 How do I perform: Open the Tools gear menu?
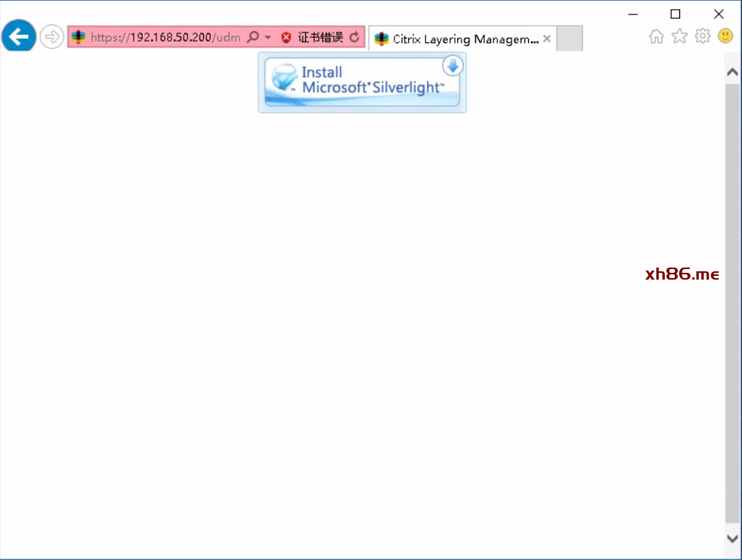click(703, 36)
